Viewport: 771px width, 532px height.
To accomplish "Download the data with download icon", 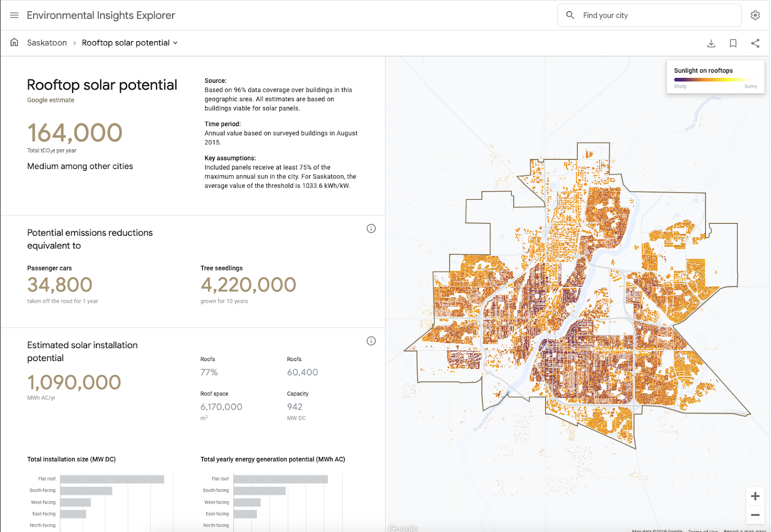I will (x=711, y=43).
